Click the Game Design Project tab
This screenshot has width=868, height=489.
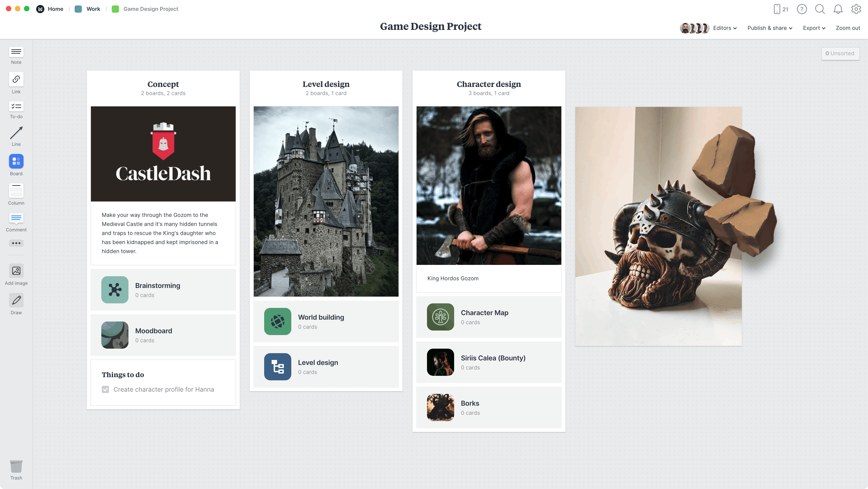tap(150, 8)
